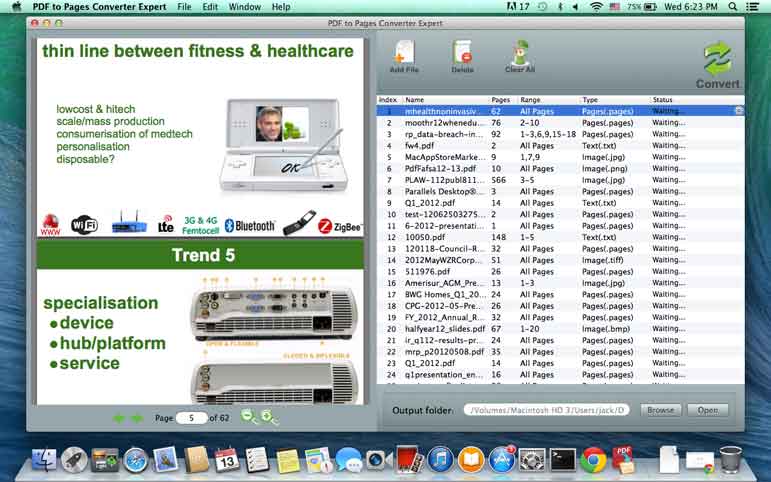Viewport: 771px width, 482px height.
Task: Click the Browse button
Action: pyautogui.click(x=661, y=410)
